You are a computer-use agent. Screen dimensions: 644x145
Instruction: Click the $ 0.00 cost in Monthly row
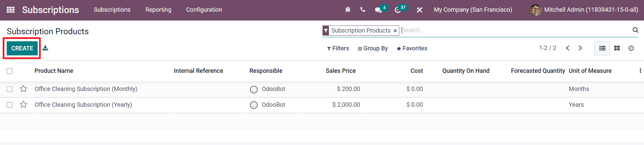pos(415,89)
